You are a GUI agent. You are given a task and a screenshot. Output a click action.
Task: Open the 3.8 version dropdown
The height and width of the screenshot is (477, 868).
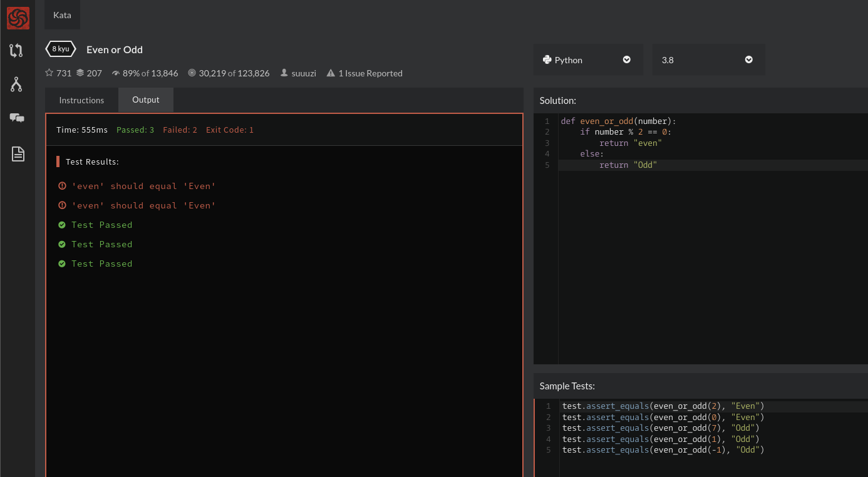click(708, 60)
